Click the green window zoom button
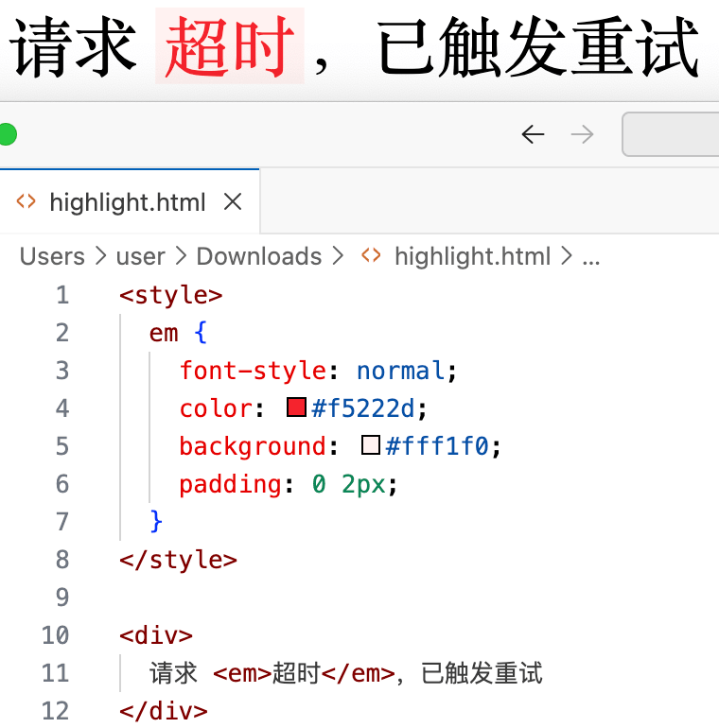 coord(6,134)
